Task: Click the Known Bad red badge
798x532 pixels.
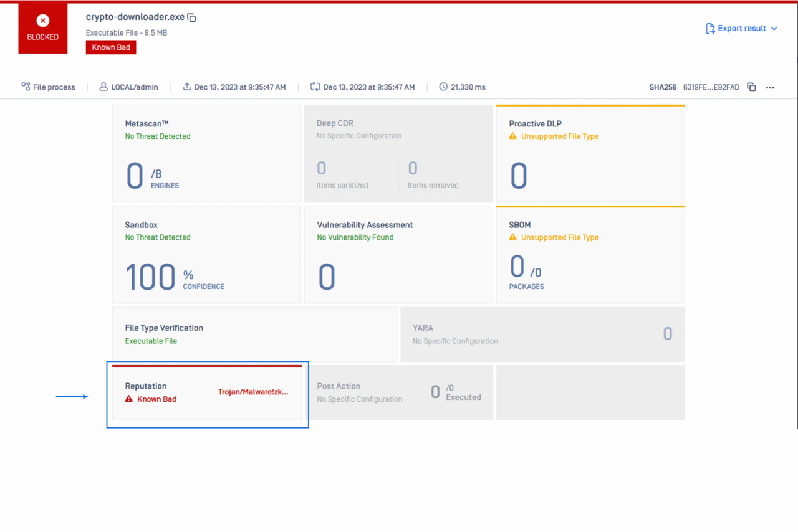Action: [x=111, y=47]
